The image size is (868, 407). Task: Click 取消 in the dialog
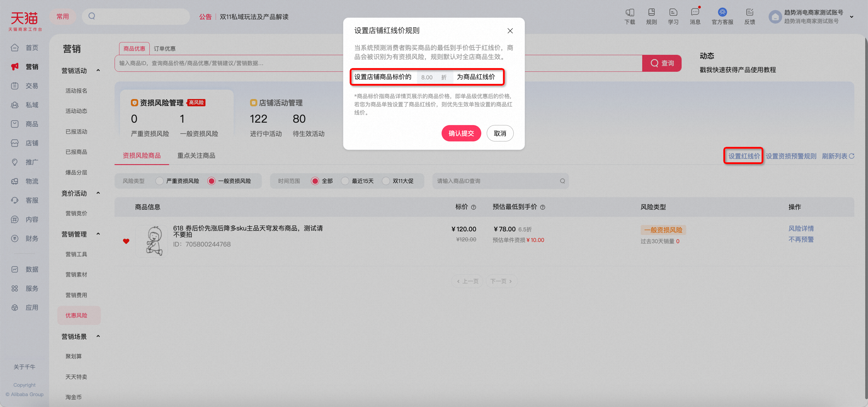point(500,133)
